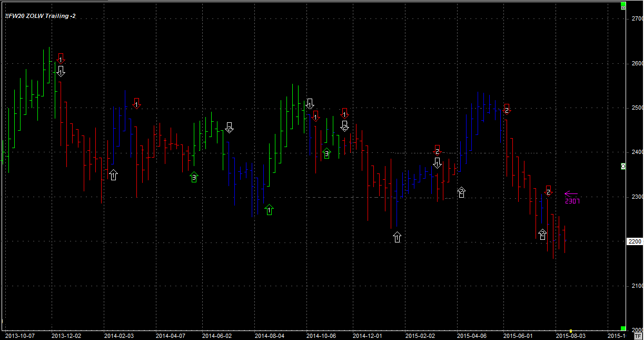Select red down arrow 1 after 2014-02-03

tap(136, 103)
